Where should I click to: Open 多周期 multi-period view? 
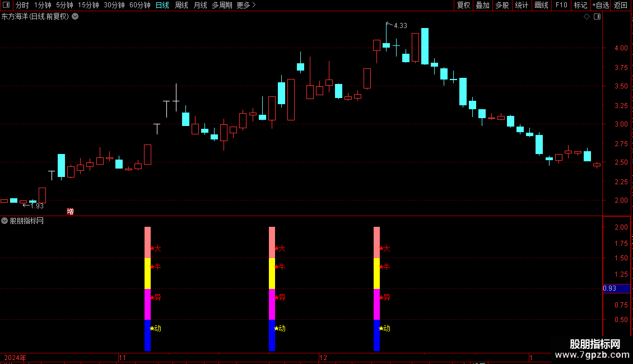222,5
